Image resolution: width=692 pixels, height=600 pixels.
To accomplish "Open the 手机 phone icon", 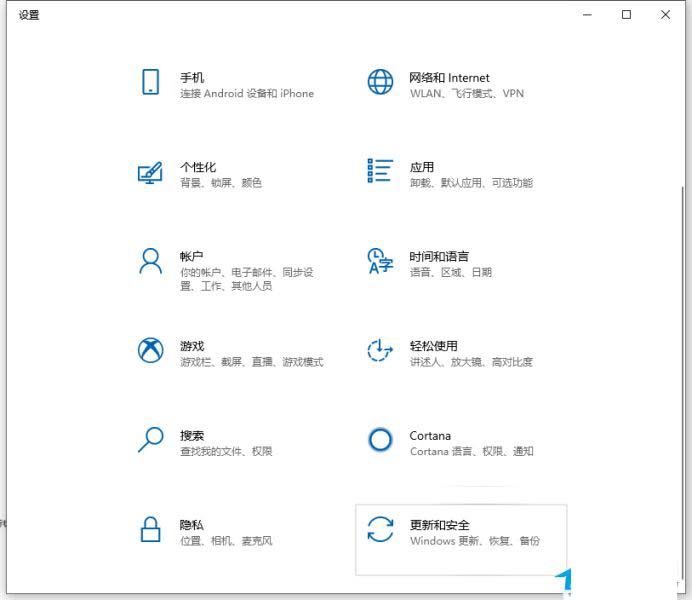I will (x=150, y=82).
